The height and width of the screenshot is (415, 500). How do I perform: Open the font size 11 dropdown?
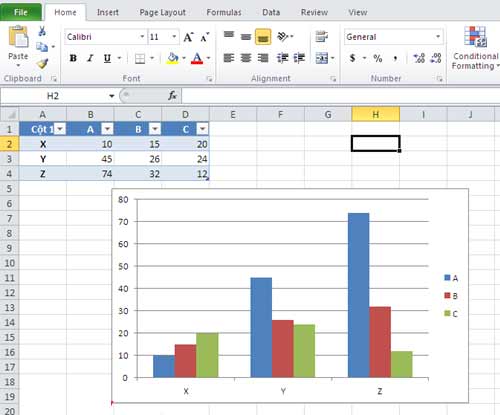point(174,37)
